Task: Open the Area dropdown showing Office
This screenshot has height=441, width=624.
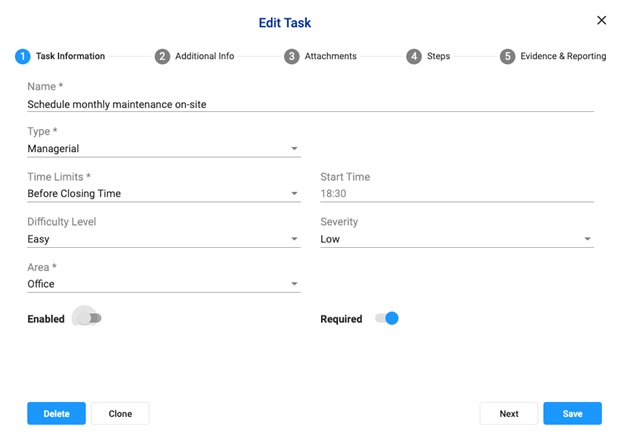Action: (164, 284)
